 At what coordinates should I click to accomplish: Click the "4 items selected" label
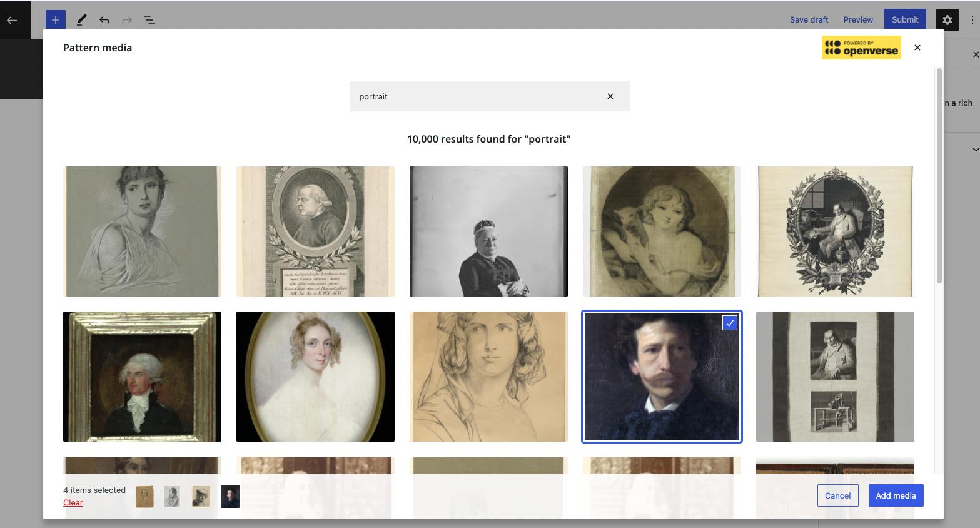(94, 490)
